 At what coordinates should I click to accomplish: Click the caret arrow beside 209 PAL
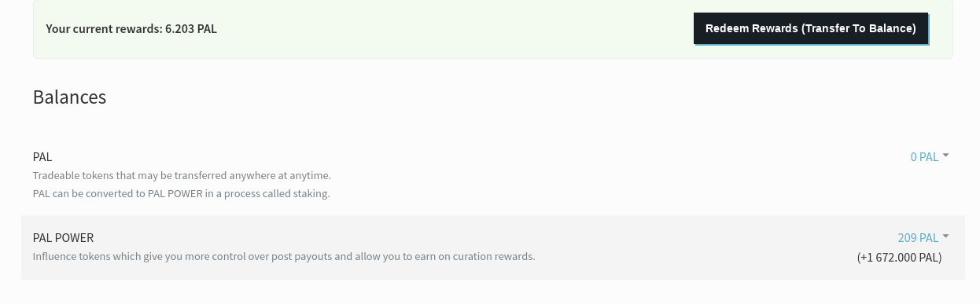point(945,236)
